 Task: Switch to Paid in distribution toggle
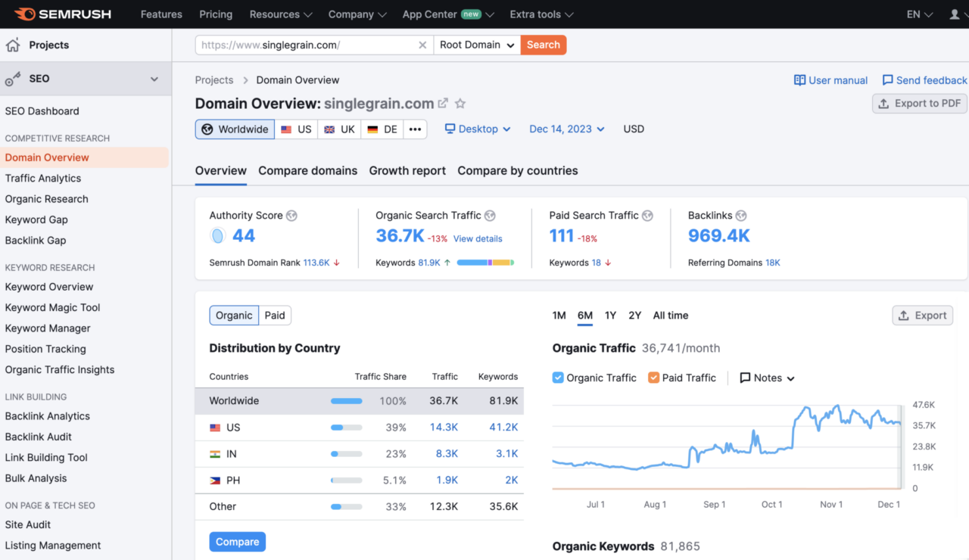click(275, 316)
